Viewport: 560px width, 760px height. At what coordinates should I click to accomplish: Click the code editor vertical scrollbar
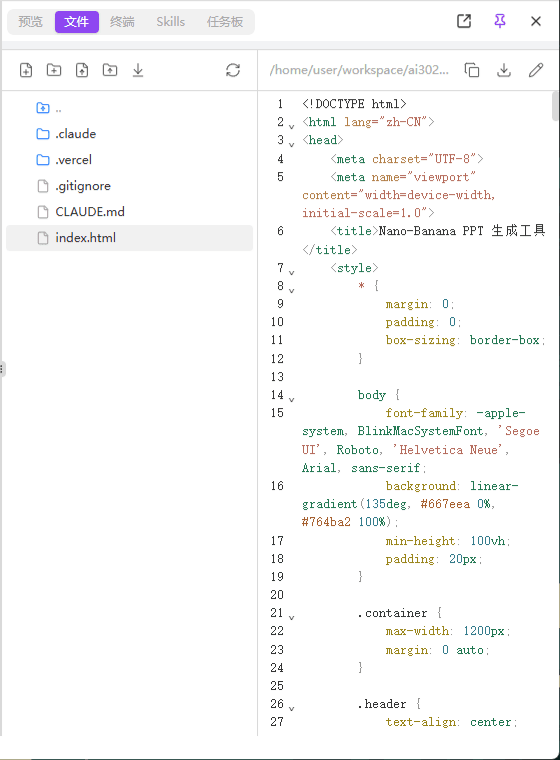click(x=555, y=106)
